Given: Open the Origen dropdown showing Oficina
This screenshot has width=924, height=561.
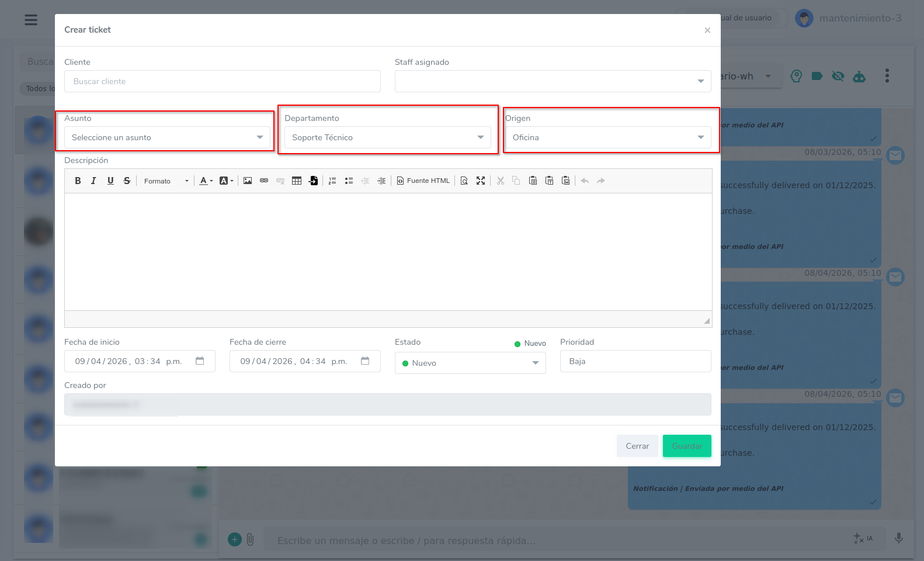Looking at the screenshot, I should coord(608,137).
